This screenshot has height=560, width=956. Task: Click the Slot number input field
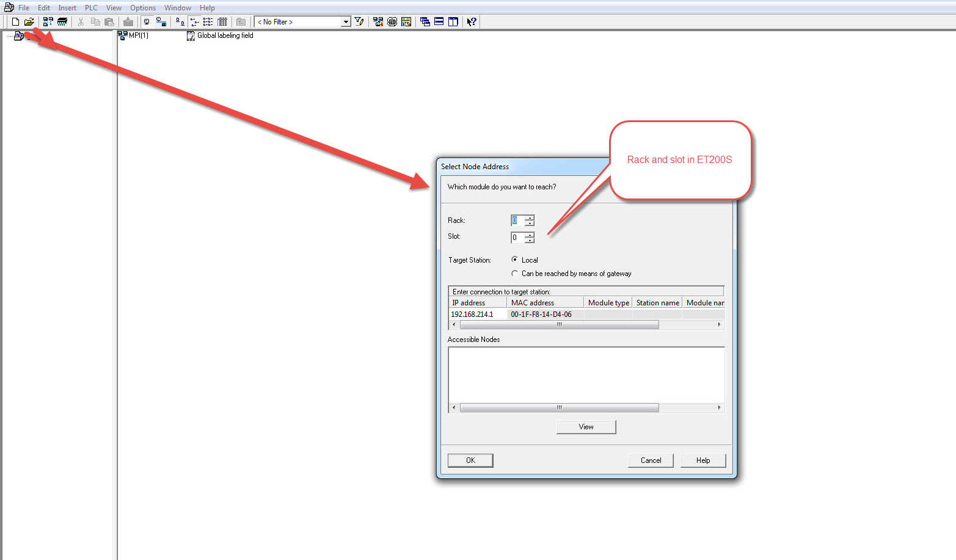tap(517, 238)
